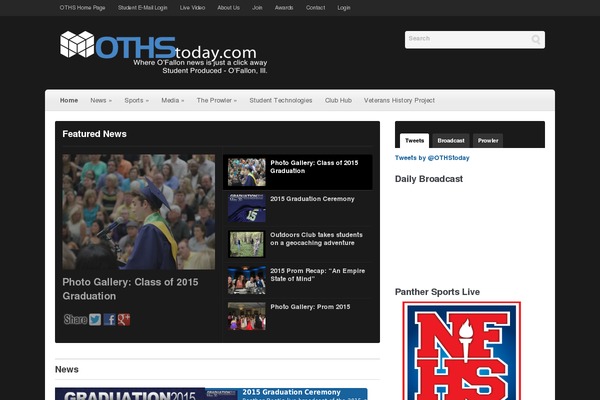
Task: Select Photo Gallery: Prom 2015 thumbnail
Action: pos(246,316)
